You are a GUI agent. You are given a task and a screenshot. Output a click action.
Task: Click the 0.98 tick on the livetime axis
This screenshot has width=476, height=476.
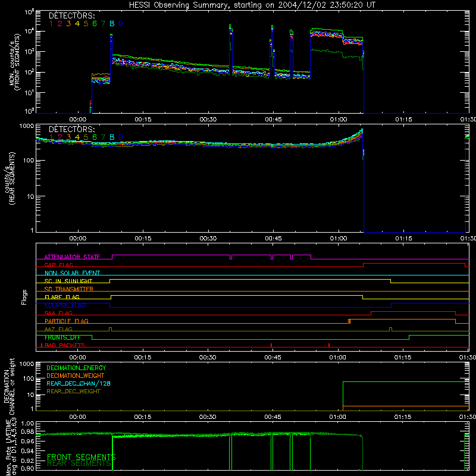(27, 431)
